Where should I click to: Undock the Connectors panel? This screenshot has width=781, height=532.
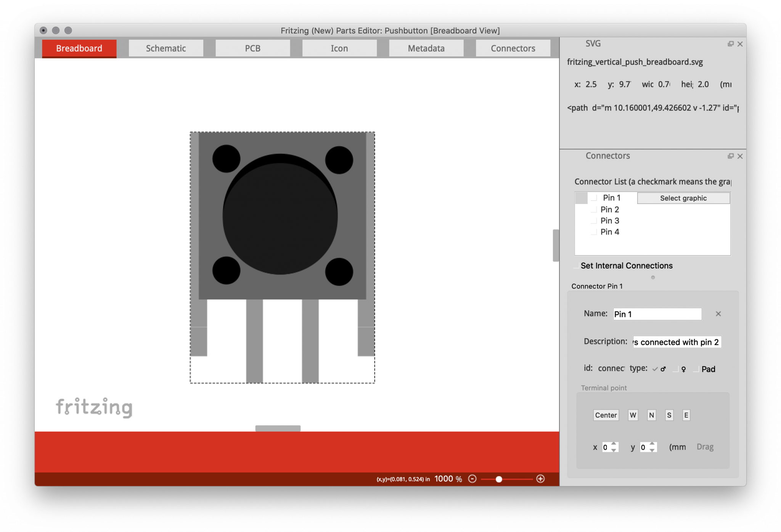(730, 156)
